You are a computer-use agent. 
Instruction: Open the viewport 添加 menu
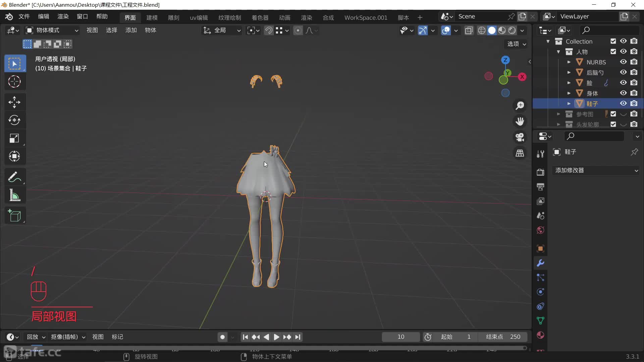click(131, 30)
